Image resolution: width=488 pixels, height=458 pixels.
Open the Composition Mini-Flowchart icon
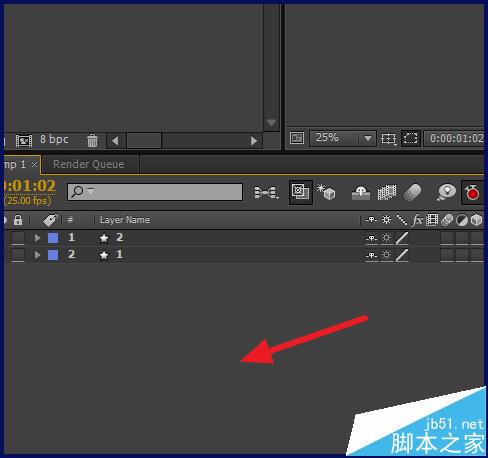(266, 192)
